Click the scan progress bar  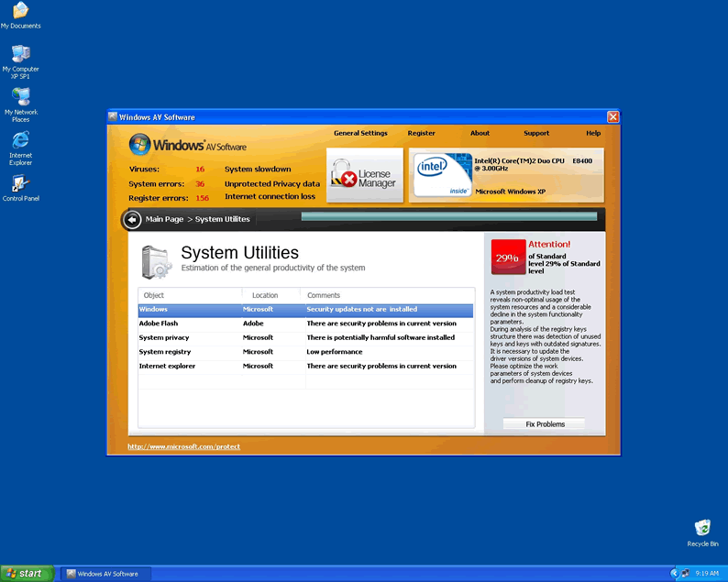tap(447, 217)
